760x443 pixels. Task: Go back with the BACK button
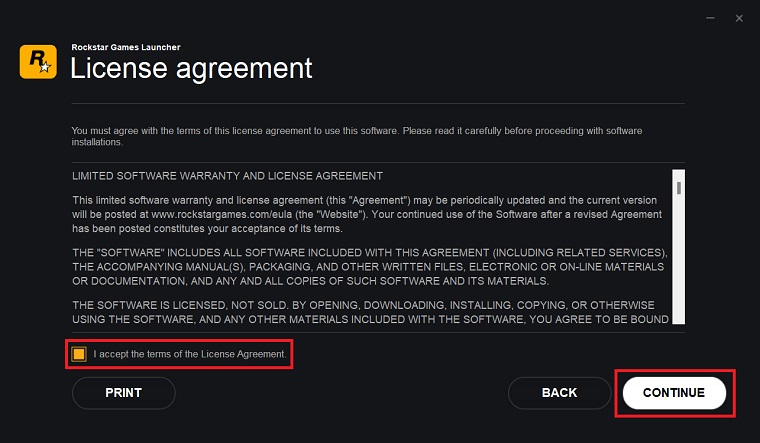(x=559, y=393)
